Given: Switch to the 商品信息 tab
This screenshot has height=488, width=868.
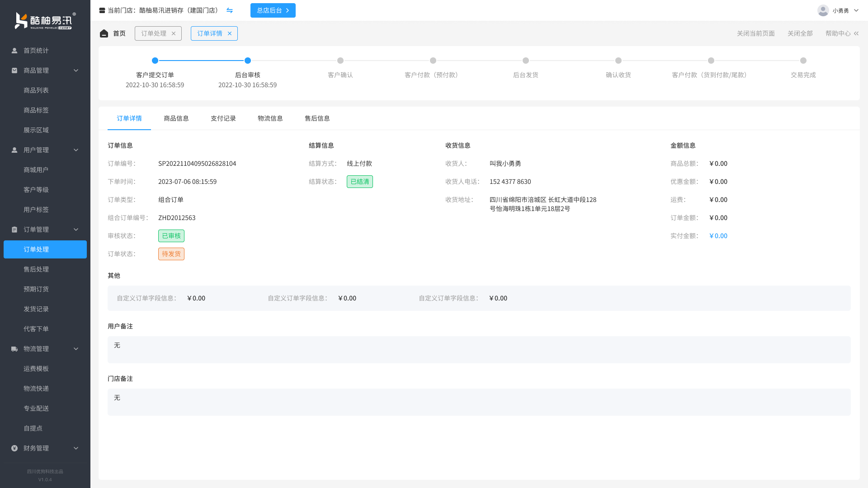Looking at the screenshot, I should coord(176,118).
